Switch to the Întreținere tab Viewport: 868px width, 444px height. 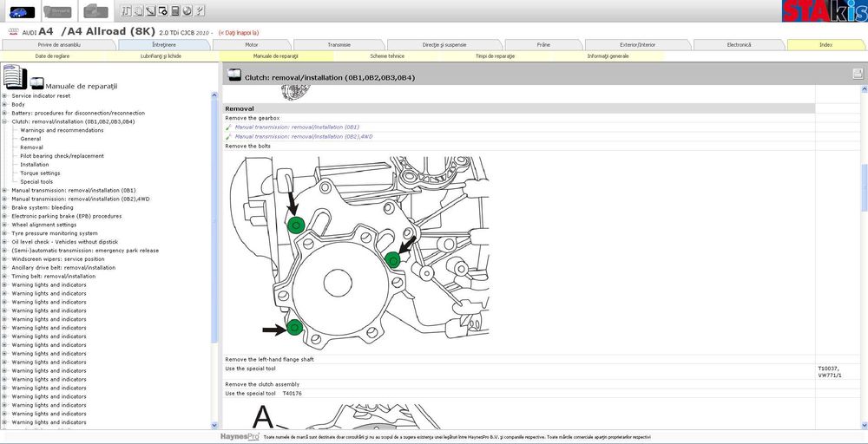click(164, 45)
